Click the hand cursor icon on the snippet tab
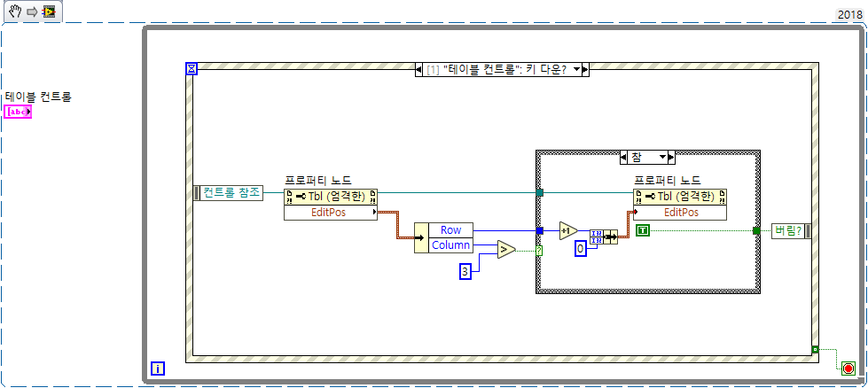This screenshot has width=868, height=388. pos(15,12)
